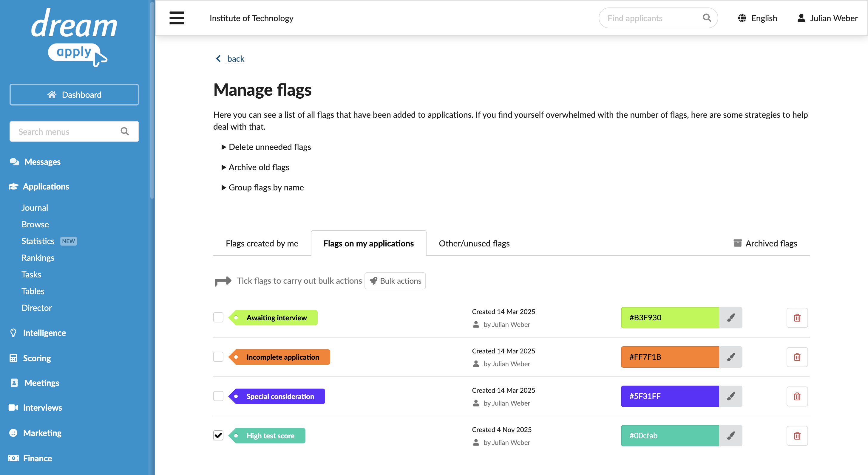The image size is (868, 475).
Task: Edit color brush for Awaiting interview flag
Action: (730, 317)
